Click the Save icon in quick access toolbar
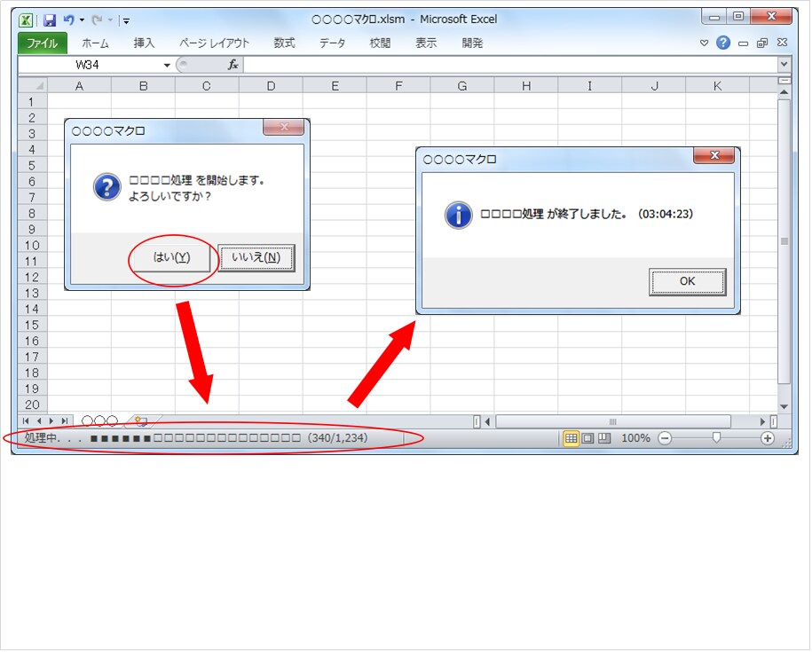Image resolution: width=812 pixels, height=652 pixels. 49,20
